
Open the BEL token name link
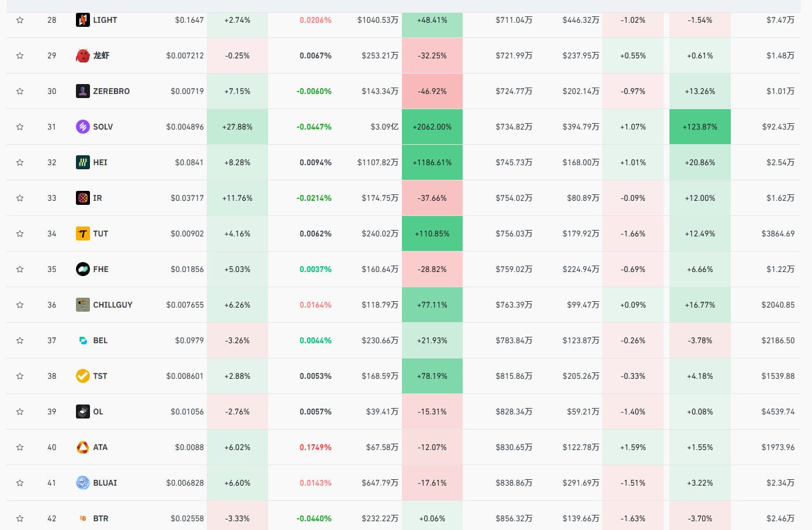(x=100, y=340)
